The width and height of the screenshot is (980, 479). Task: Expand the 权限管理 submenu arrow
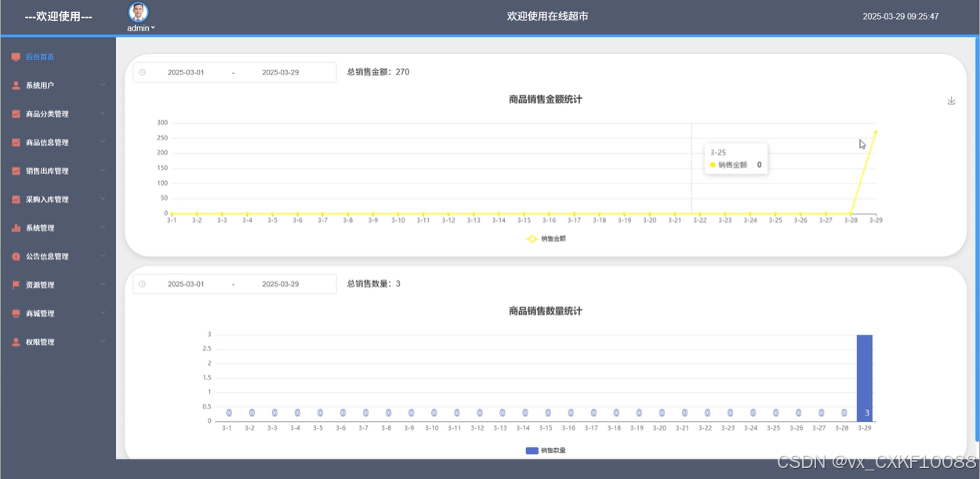pyautogui.click(x=103, y=341)
